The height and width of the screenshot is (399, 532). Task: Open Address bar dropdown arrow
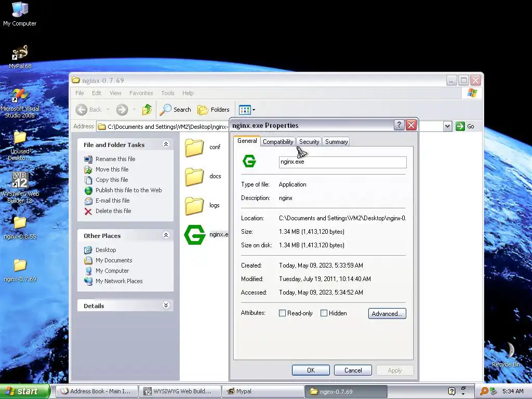(x=447, y=126)
